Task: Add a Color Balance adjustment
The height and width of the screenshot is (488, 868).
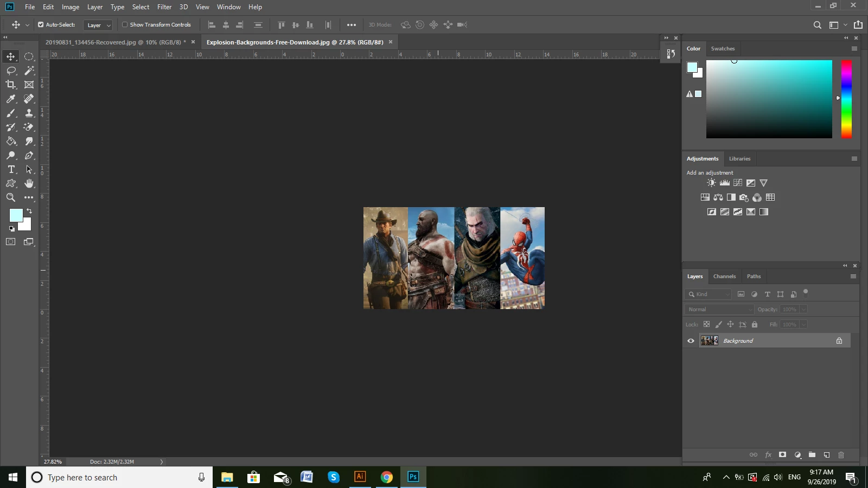Action: point(718,197)
